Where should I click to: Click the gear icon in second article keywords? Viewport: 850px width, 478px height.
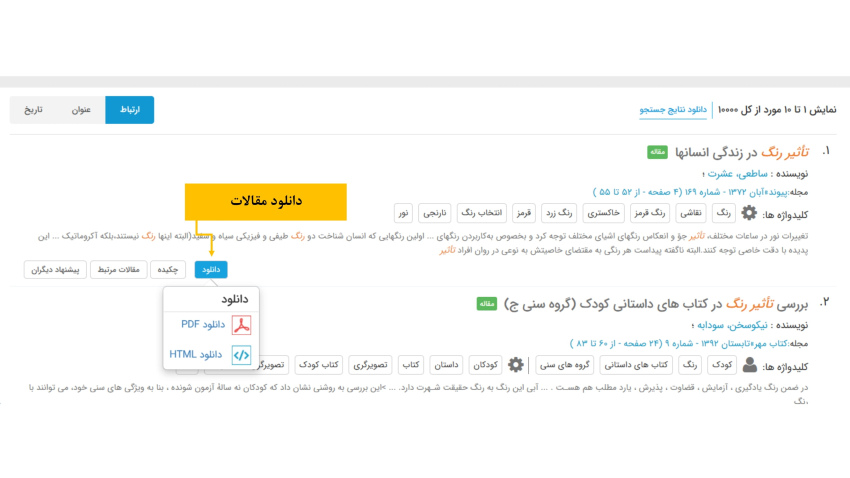coord(516,365)
